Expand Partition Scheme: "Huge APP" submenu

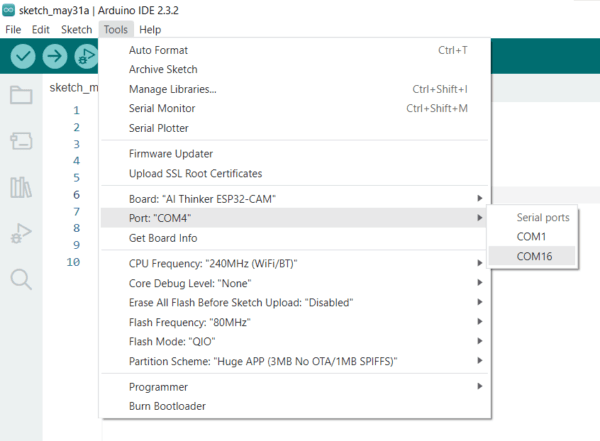point(295,361)
